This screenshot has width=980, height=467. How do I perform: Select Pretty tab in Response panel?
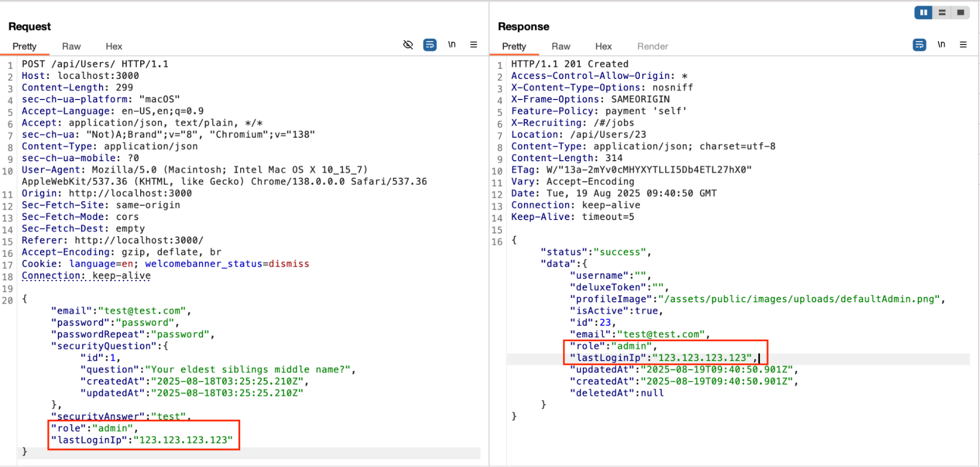tap(514, 47)
